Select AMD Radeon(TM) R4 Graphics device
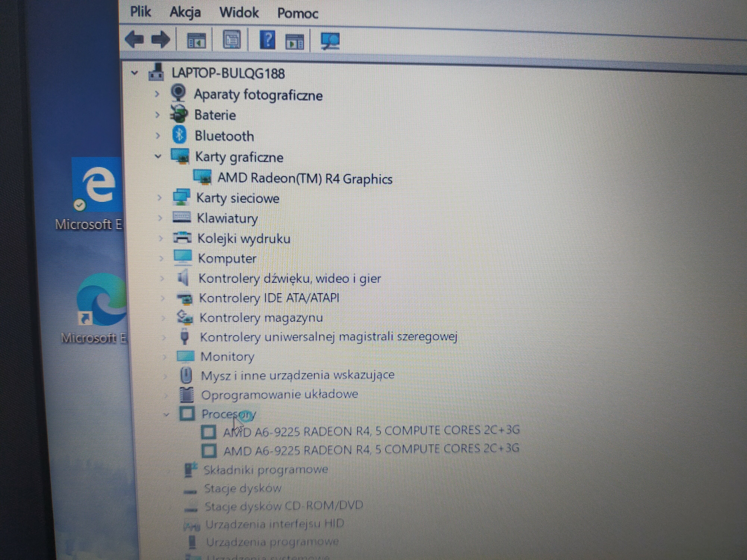The width and height of the screenshot is (747, 560). point(305,179)
